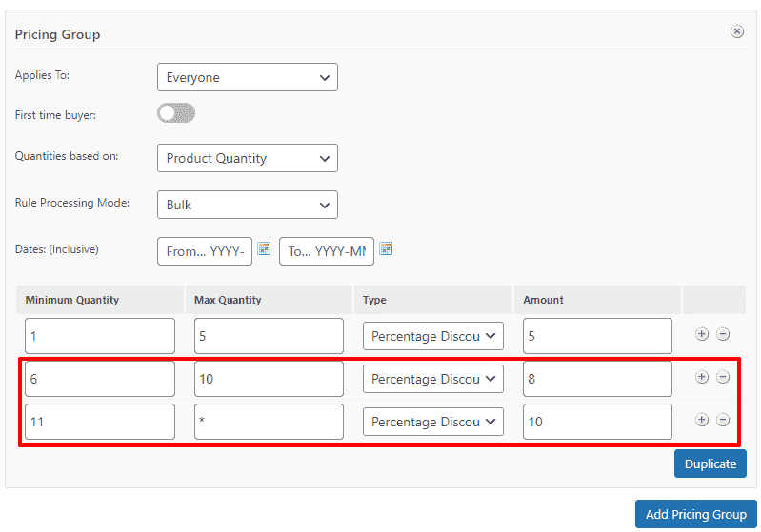Click the Duplicate button
The width and height of the screenshot is (761, 532).
coord(710,463)
